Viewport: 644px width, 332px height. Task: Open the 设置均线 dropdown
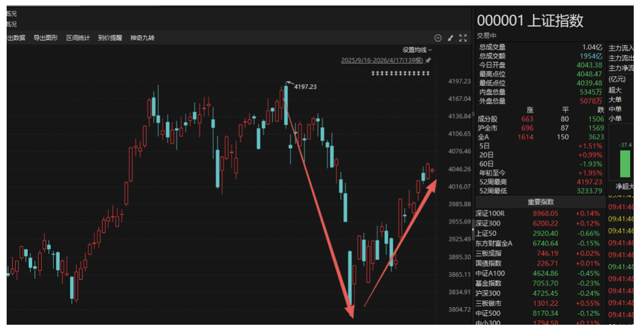pos(417,50)
